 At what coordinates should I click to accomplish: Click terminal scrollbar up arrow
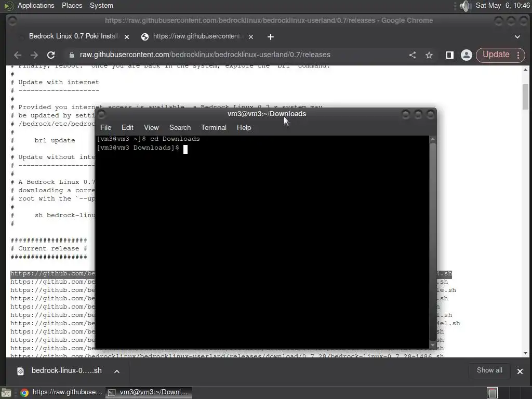tap(433, 139)
